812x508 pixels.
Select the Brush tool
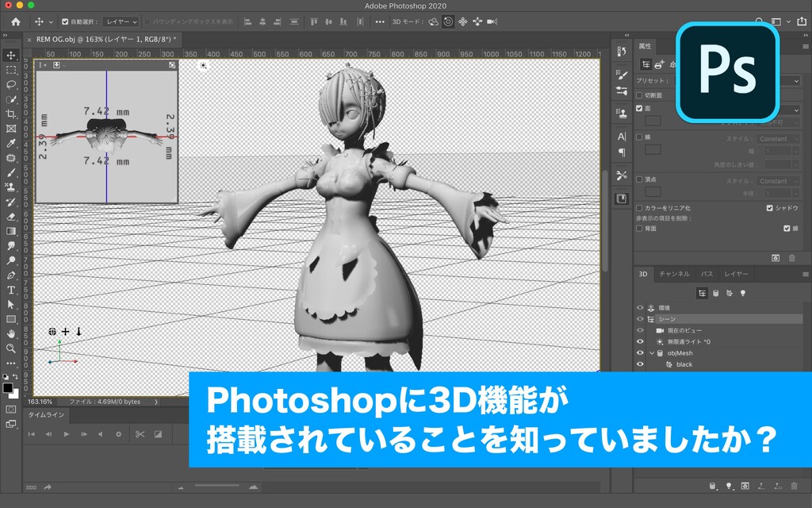tap(11, 172)
